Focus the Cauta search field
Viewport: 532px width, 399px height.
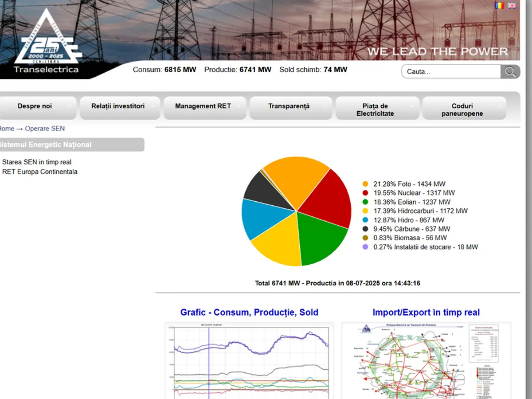[451, 71]
